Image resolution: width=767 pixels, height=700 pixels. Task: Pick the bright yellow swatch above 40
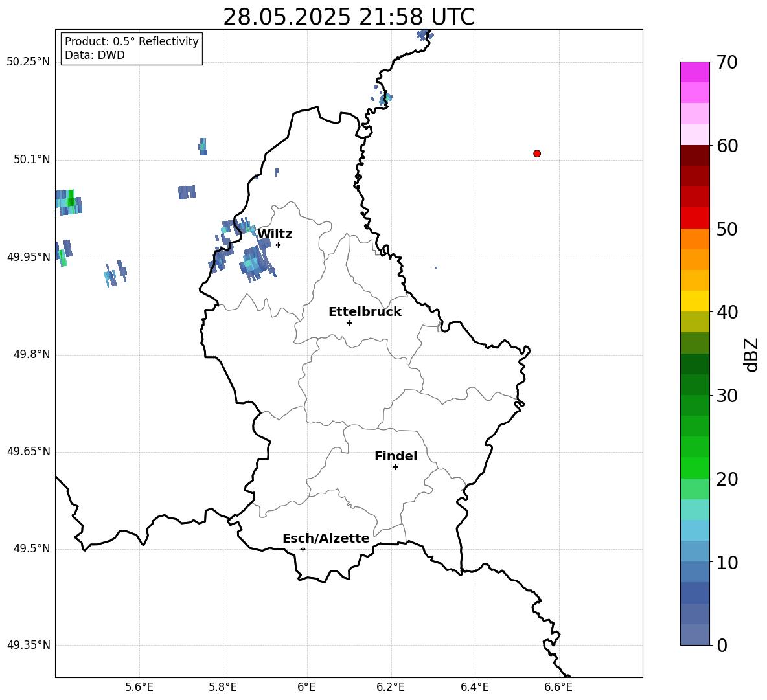tap(694, 302)
